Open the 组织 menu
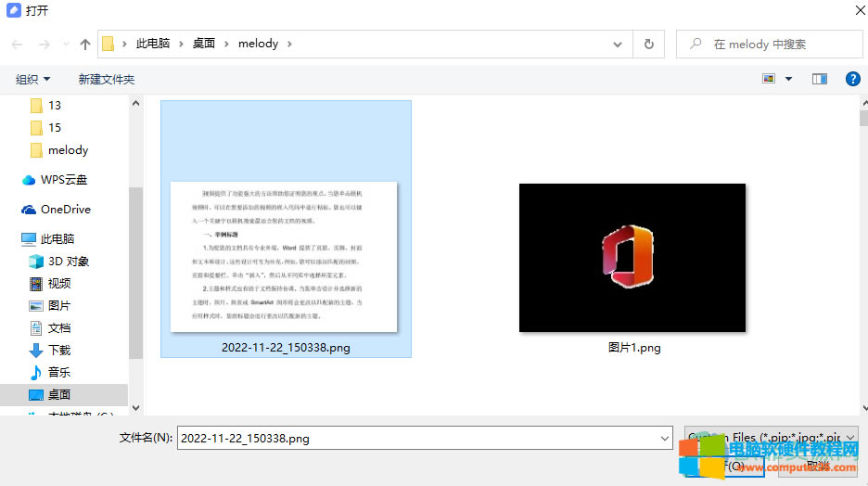 click(x=33, y=79)
